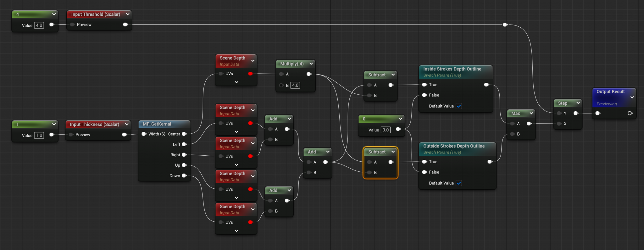Screen dimensions: 644x250
Task: Select the B input pin on Max node
Action: coord(513,134)
